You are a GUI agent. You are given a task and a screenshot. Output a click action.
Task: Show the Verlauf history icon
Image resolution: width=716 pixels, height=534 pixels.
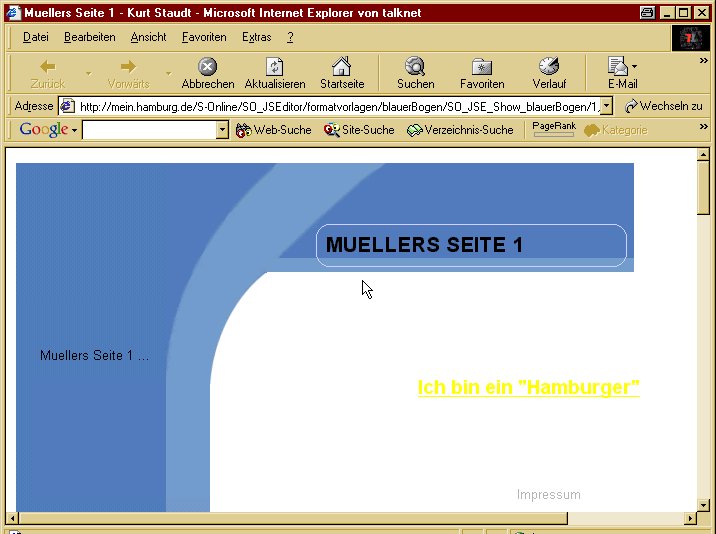point(549,67)
